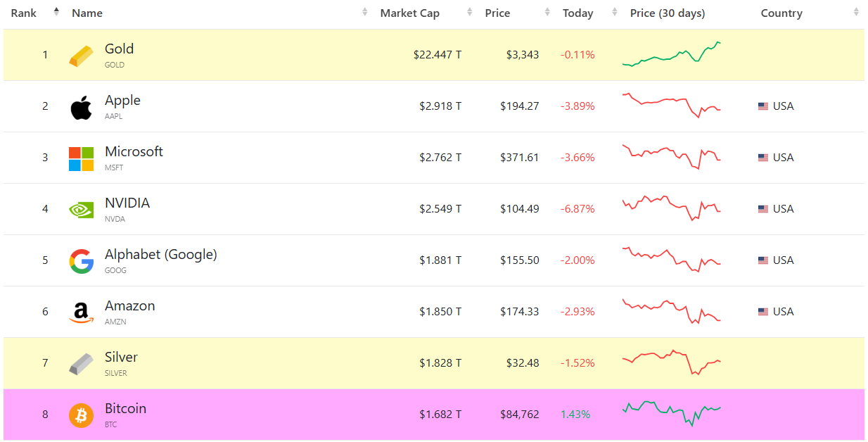The width and height of the screenshot is (868, 442).
Task: Open the Alphabet (Google) name link
Action: click(x=160, y=255)
